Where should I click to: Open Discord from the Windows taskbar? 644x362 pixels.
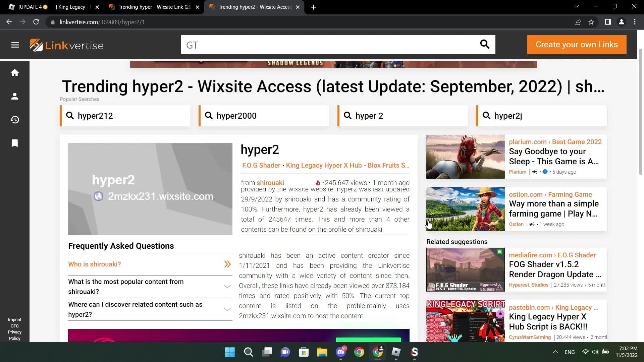[x=341, y=352]
